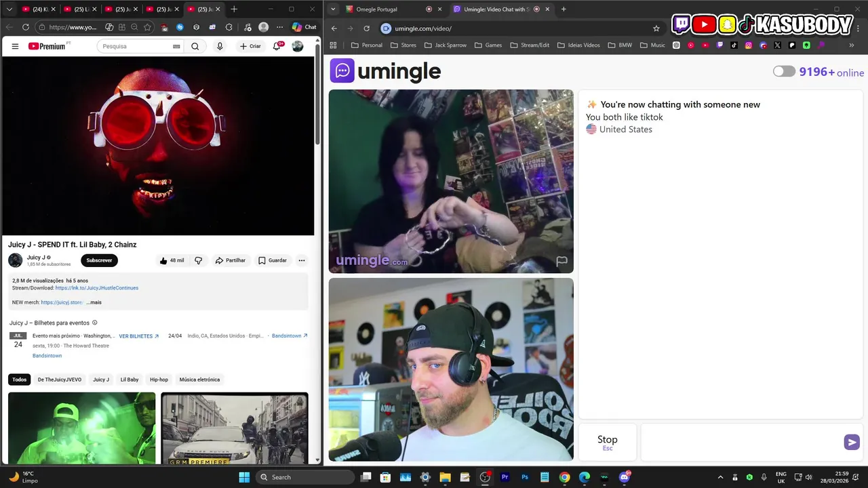Send chat message with purple arrow
Viewport: 868px width, 488px height.
[x=852, y=442]
